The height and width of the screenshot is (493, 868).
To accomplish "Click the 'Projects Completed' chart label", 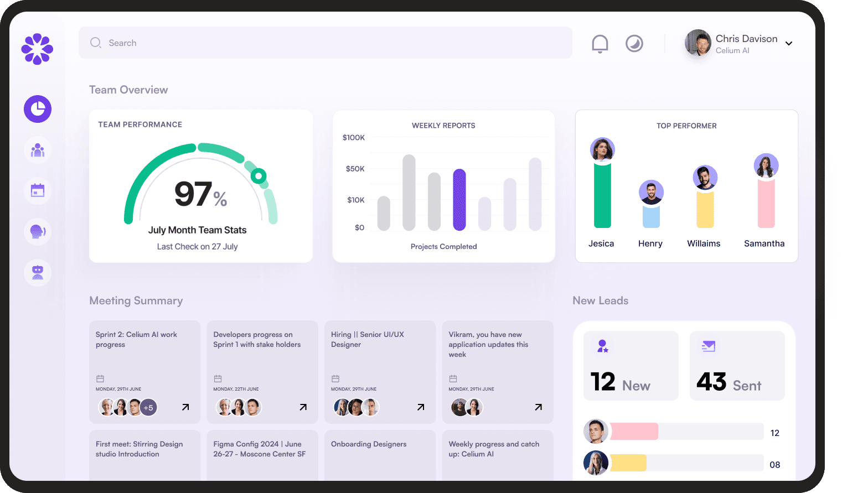I will click(443, 247).
